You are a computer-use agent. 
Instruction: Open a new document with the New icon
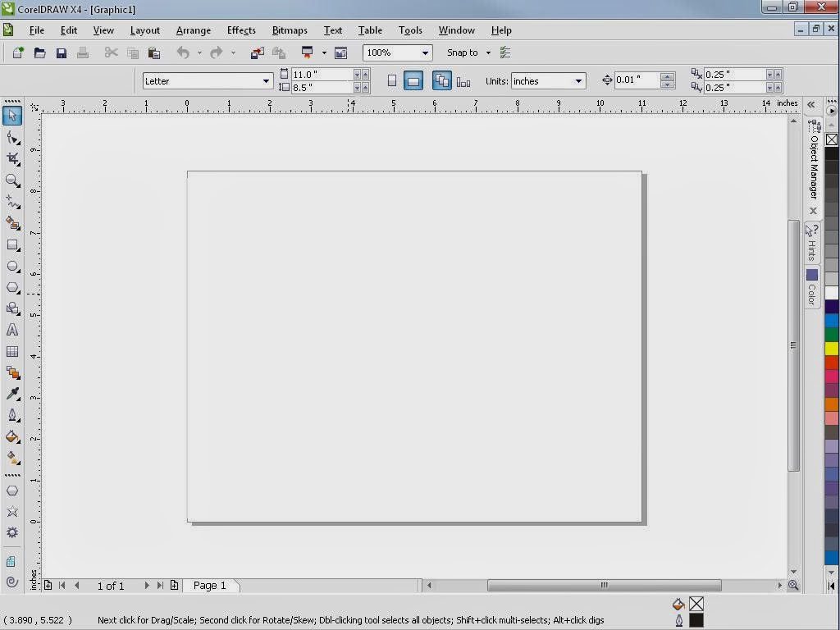click(17, 52)
